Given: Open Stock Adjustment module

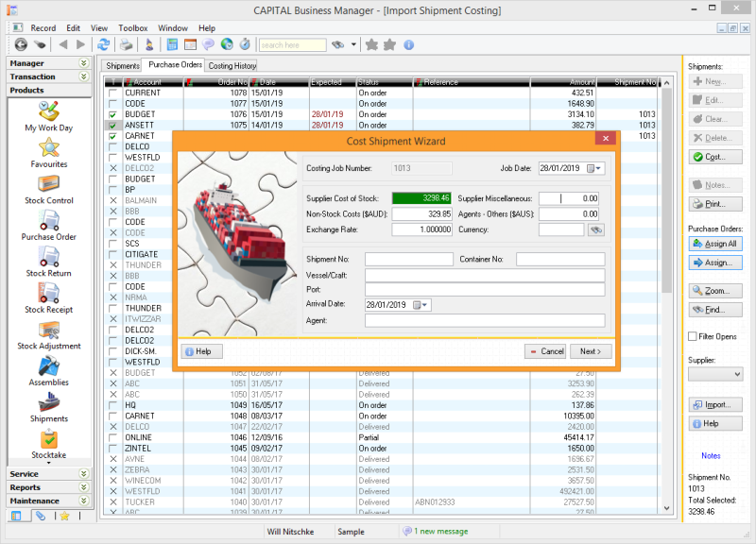Looking at the screenshot, I should click(x=49, y=335).
